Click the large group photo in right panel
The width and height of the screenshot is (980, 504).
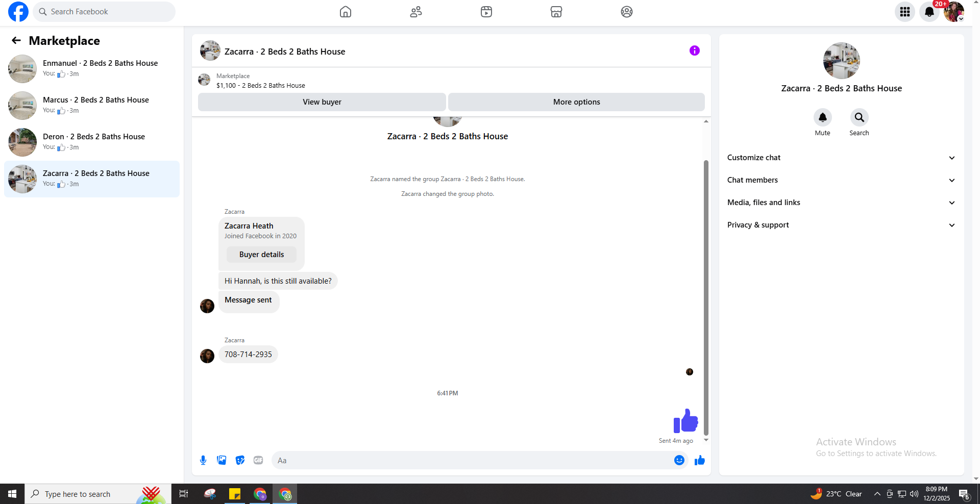841,61
